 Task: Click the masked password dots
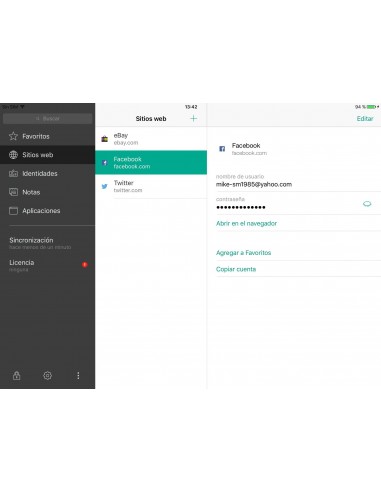(x=241, y=207)
